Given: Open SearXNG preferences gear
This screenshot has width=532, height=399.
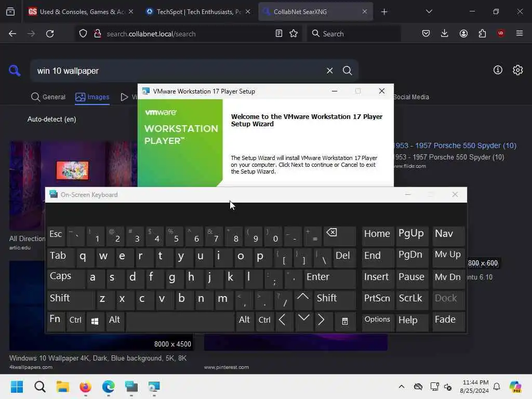Looking at the screenshot, I should 518,70.
